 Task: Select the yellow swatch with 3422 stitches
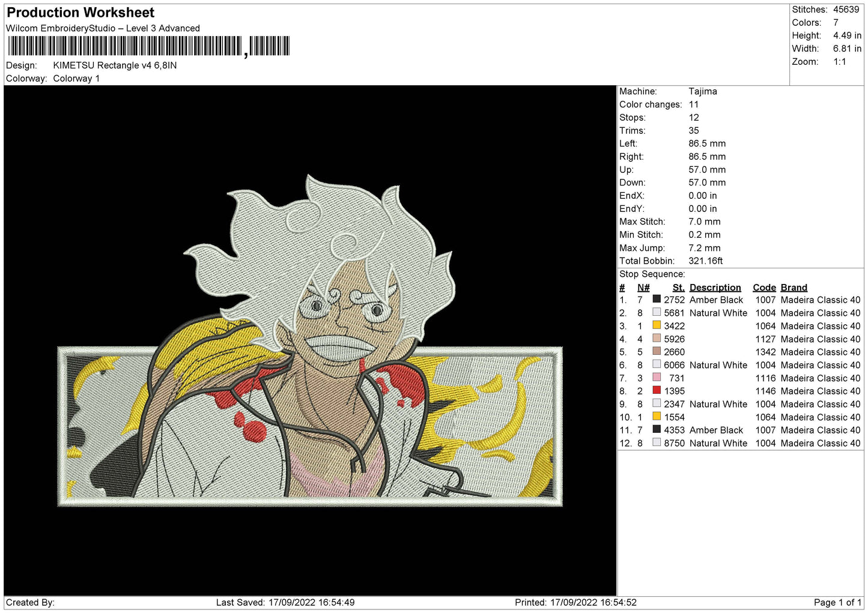pyautogui.click(x=657, y=325)
